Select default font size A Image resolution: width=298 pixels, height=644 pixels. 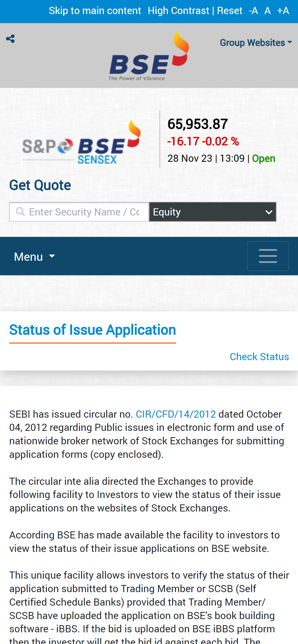[x=267, y=10]
